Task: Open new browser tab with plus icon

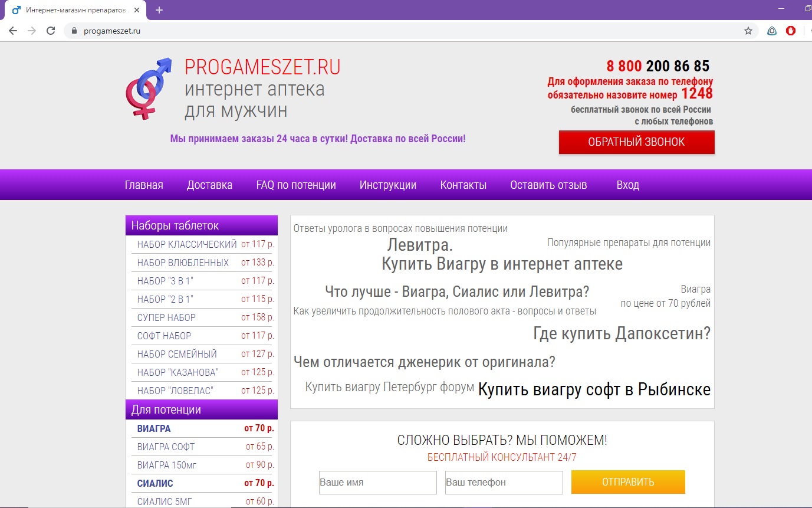Action: (x=159, y=10)
